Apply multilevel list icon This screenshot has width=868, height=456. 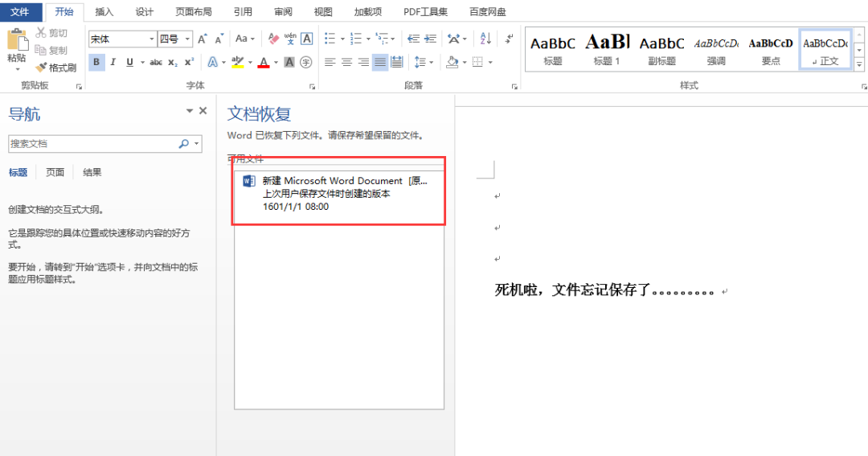(x=382, y=39)
